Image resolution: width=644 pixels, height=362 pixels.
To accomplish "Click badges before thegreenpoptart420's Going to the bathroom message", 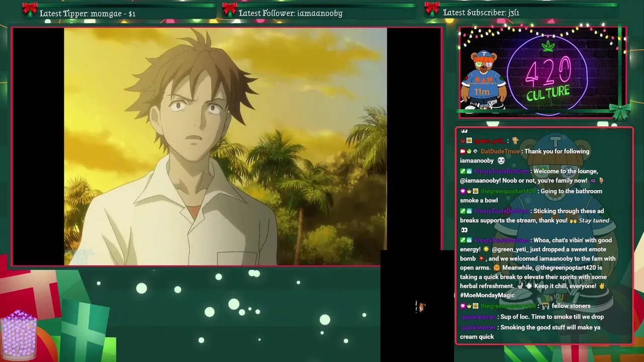I will [469, 192].
